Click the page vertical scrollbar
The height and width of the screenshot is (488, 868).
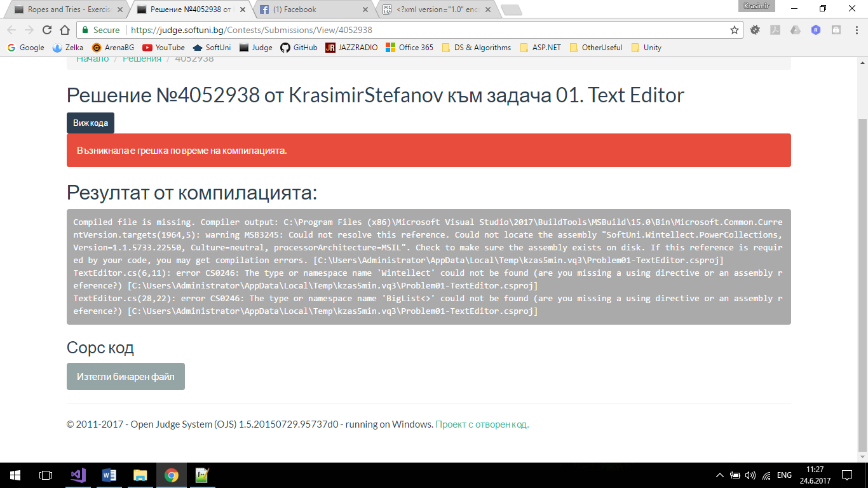point(862,284)
